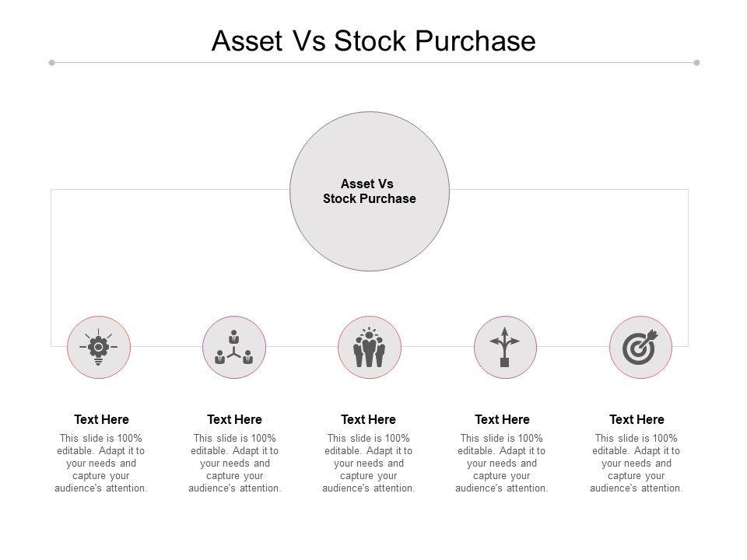Click the lightbulb gear idea icon
The height and width of the screenshot is (560, 747).
[x=99, y=348]
